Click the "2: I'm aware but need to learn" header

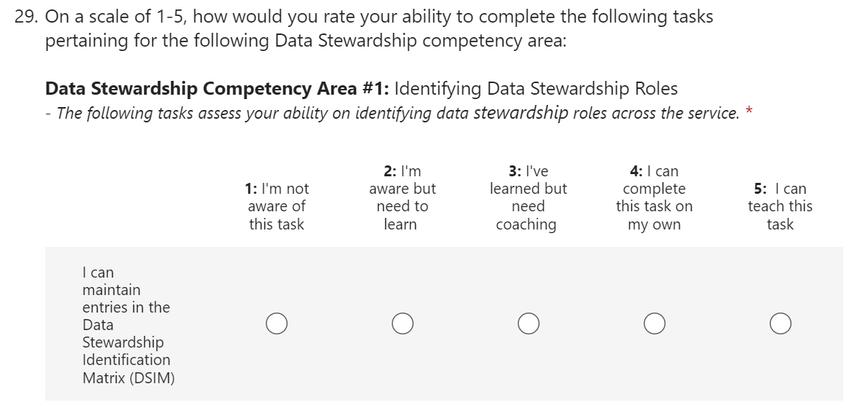402,197
